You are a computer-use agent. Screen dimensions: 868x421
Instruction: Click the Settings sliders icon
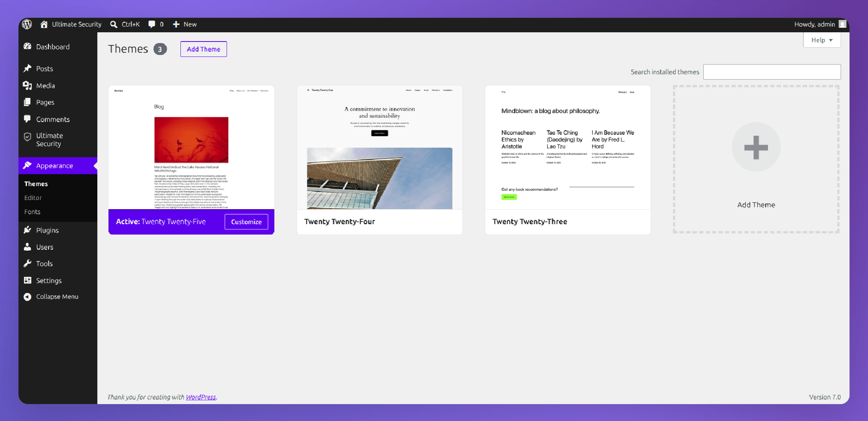pyautogui.click(x=27, y=280)
